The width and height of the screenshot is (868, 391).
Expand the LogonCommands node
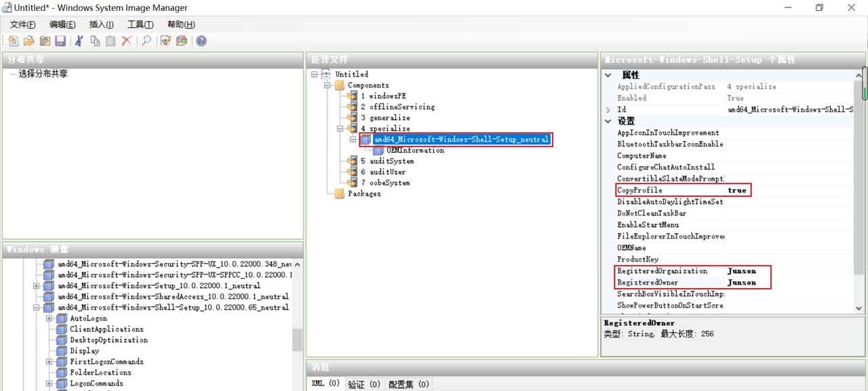pos(50,384)
